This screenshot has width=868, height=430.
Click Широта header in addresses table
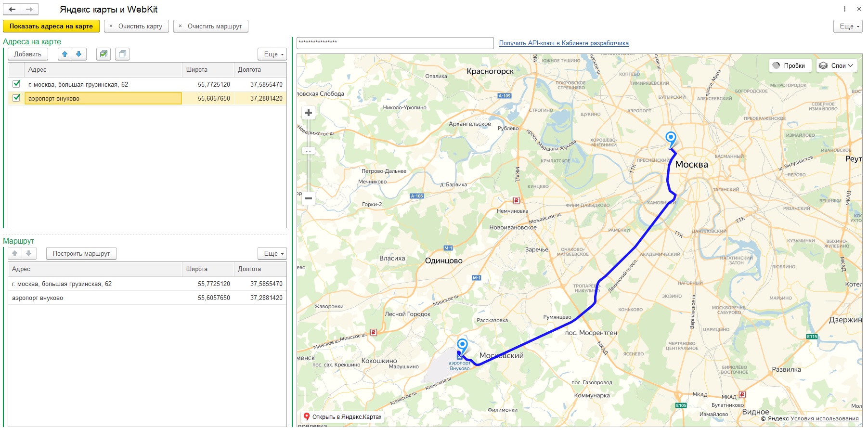coord(208,69)
